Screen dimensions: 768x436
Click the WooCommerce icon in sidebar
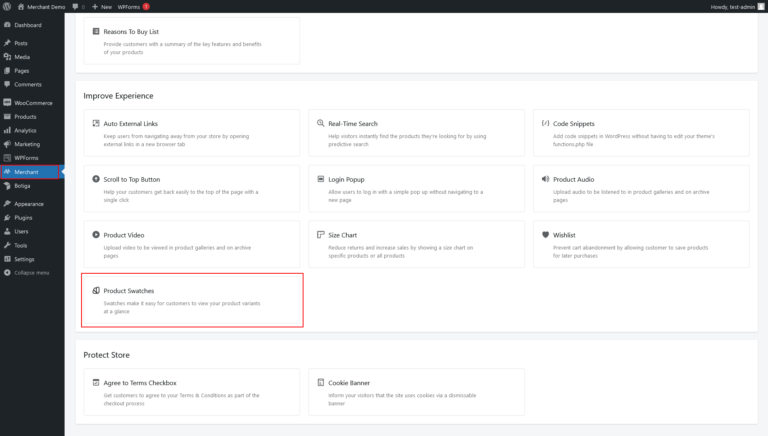pos(7,102)
